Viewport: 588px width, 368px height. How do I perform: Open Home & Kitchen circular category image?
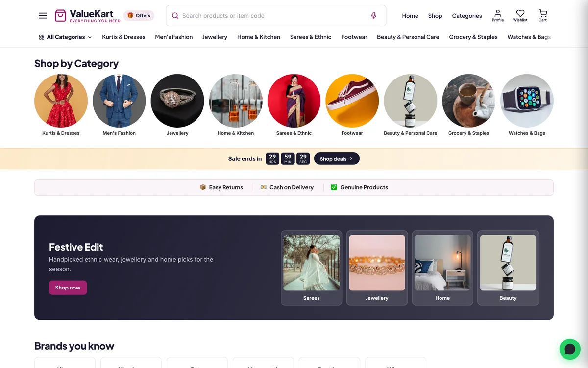coord(236,101)
